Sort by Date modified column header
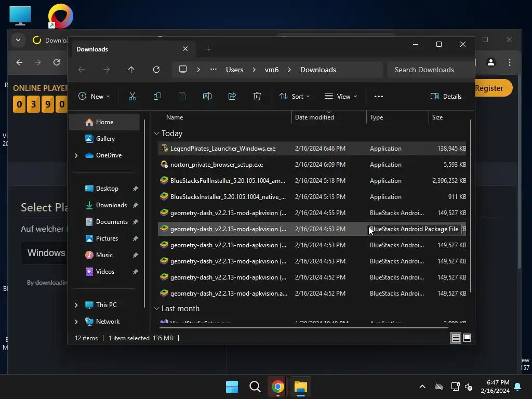 click(314, 117)
